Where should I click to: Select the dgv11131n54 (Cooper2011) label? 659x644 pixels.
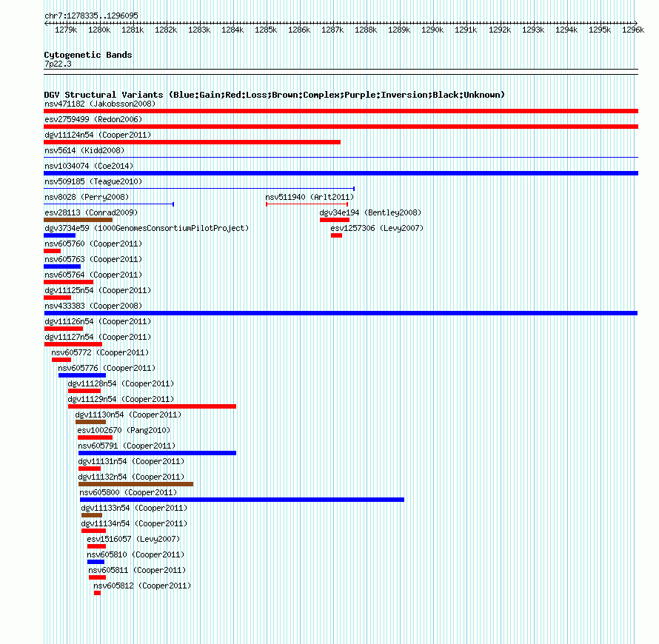click(131, 461)
